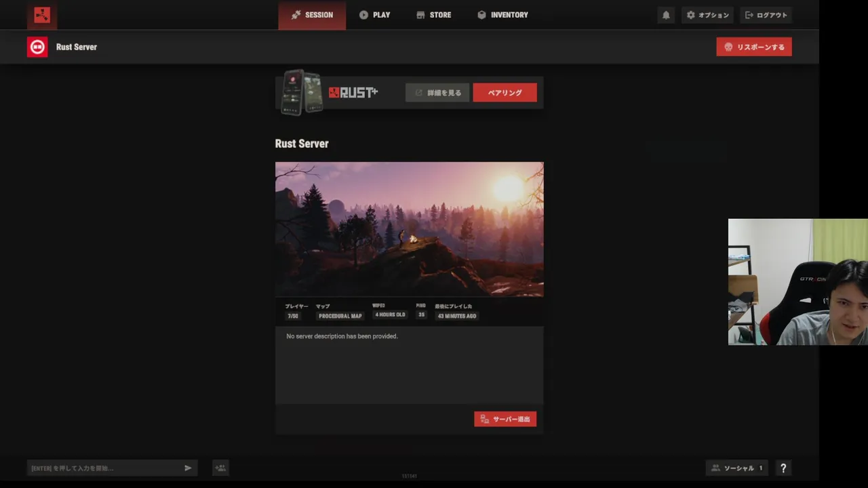
Task: Click the PROCEDURAL MAP tag
Action: 340,316
